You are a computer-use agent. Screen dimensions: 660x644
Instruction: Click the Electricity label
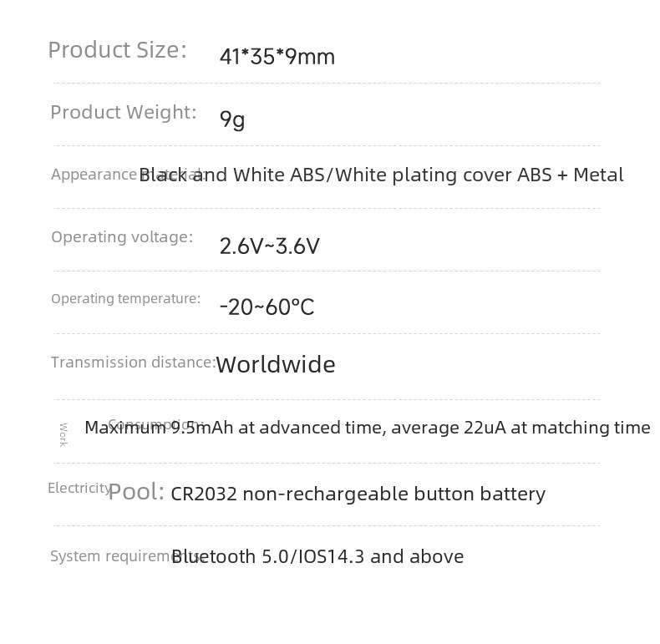point(78,489)
